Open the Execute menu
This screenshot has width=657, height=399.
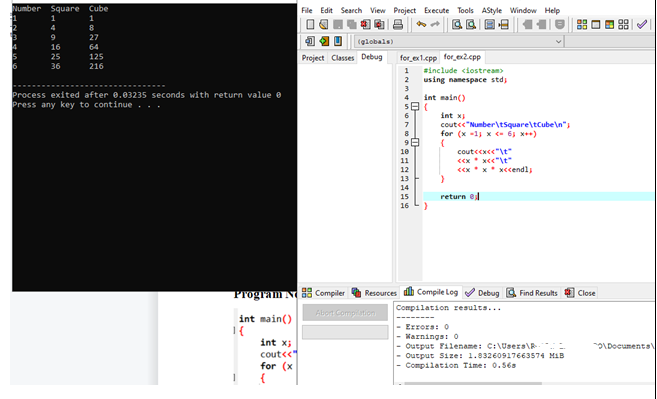(x=437, y=10)
